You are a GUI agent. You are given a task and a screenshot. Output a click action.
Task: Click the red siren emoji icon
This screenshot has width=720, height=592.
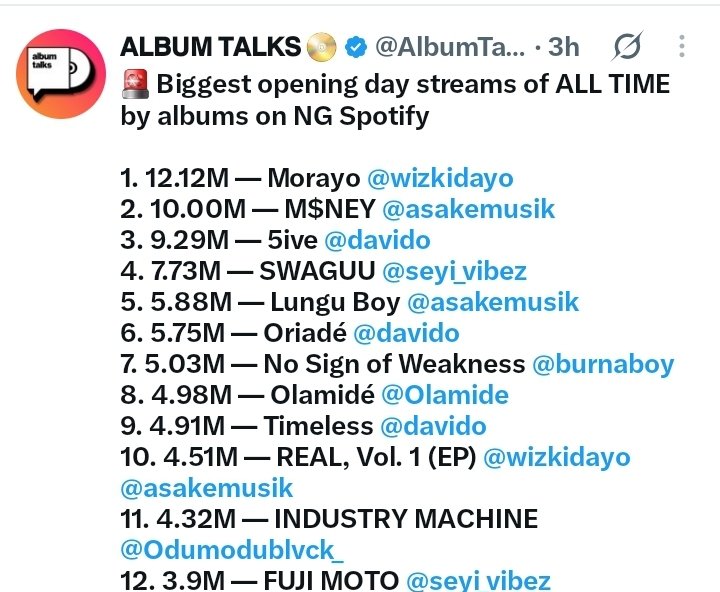(135, 84)
